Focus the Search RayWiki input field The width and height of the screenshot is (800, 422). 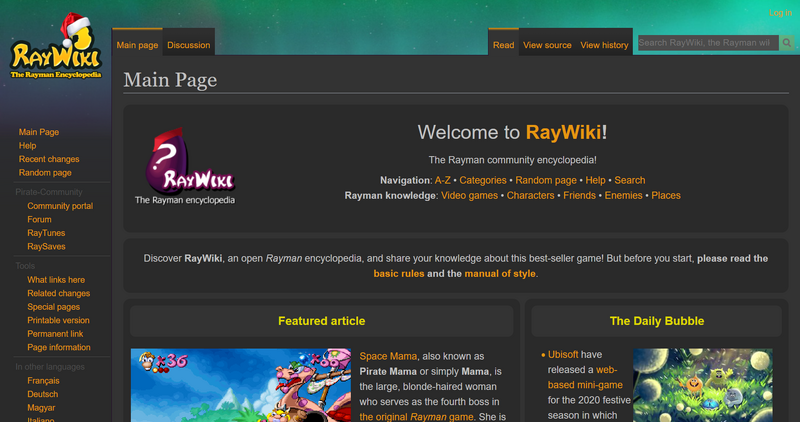[708, 43]
